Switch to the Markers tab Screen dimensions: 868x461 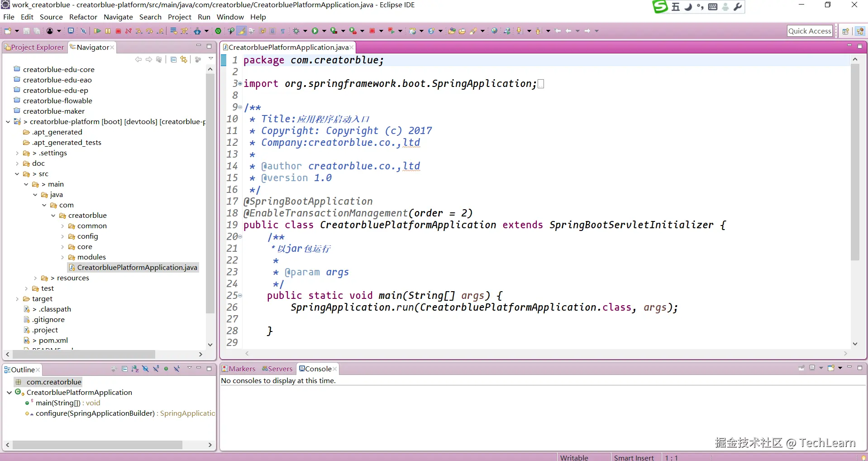tap(238, 369)
